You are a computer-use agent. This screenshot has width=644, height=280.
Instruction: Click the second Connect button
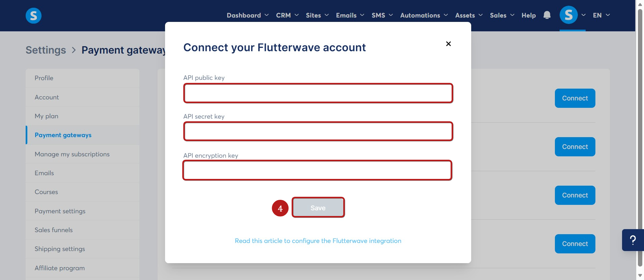tap(575, 147)
